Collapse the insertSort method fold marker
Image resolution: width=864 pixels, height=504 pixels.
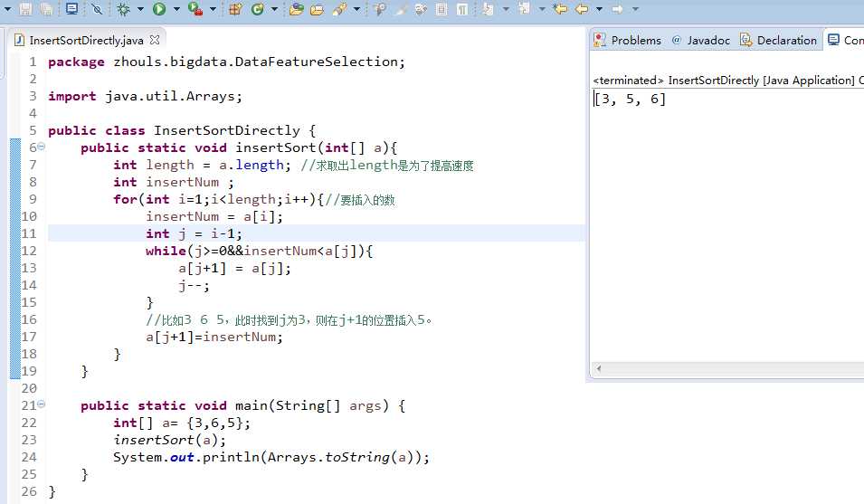tap(42, 147)
